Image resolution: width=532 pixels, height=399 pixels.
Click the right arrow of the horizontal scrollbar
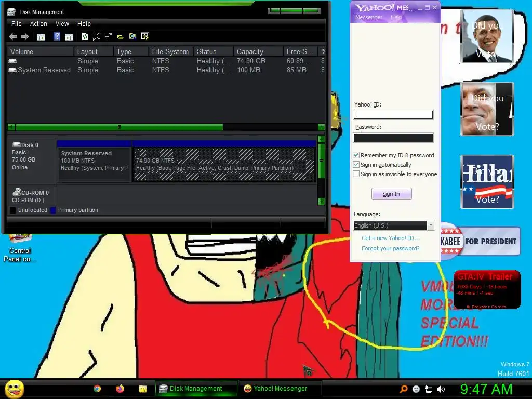tap(321, 127)
